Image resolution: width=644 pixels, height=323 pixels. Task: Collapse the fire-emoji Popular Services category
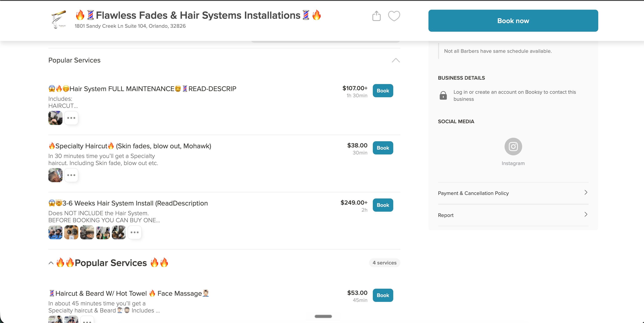(x=51, y=263)
